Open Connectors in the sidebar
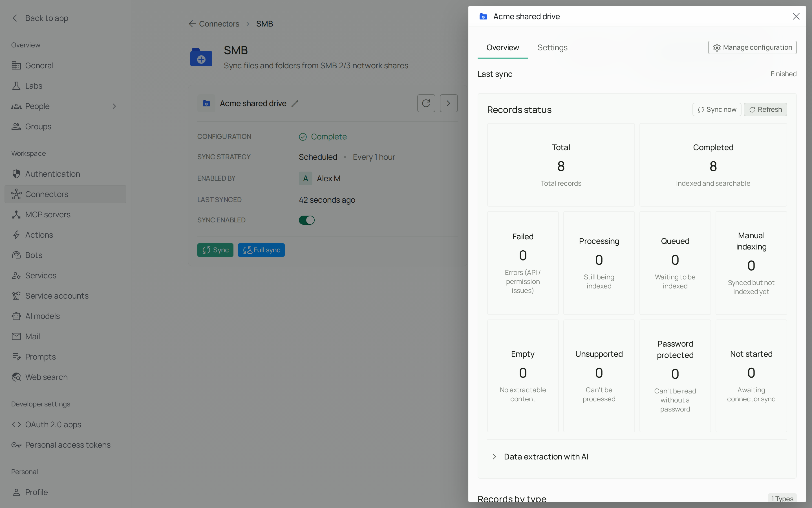The image size is (812, 508). pyautogui.click(x=65, y=194)
